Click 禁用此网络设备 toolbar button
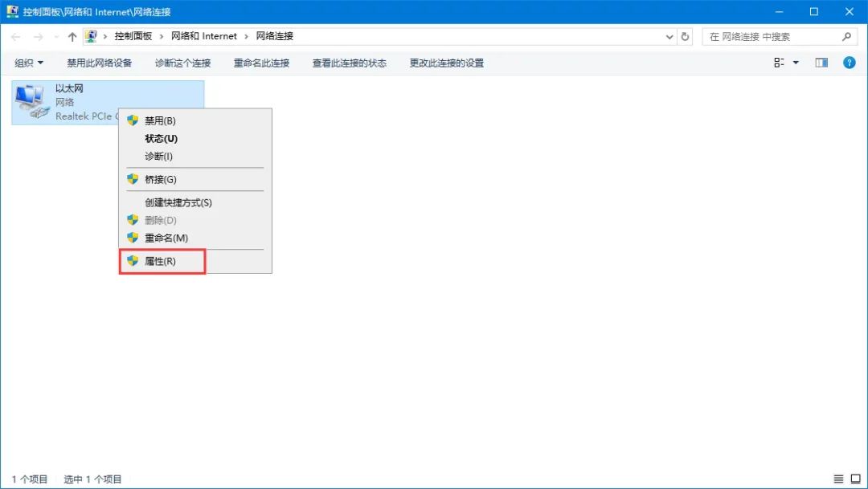 click(99, 63)
